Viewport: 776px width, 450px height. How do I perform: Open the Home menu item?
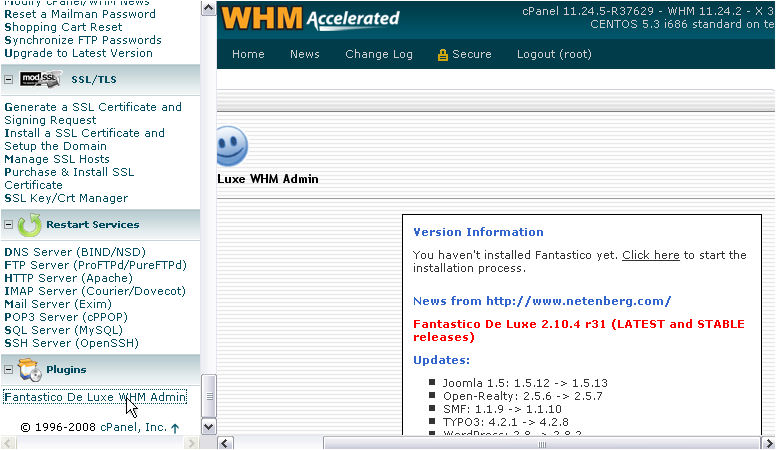pyautogui.click(x=248, y=54)
